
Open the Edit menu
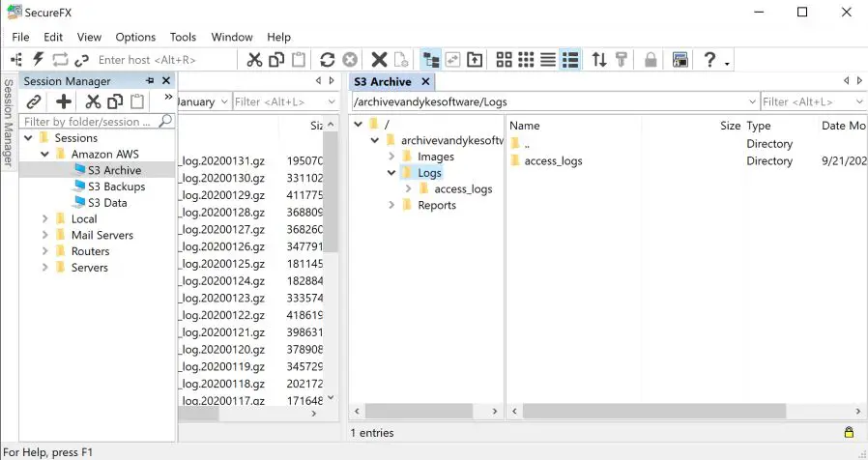click(x=53, y=37)
